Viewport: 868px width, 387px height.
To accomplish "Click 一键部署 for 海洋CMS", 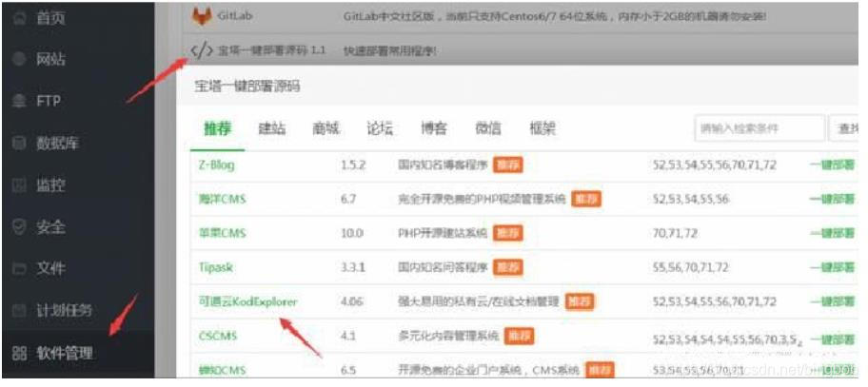I will pyautogui.click(x=832, y=199).
